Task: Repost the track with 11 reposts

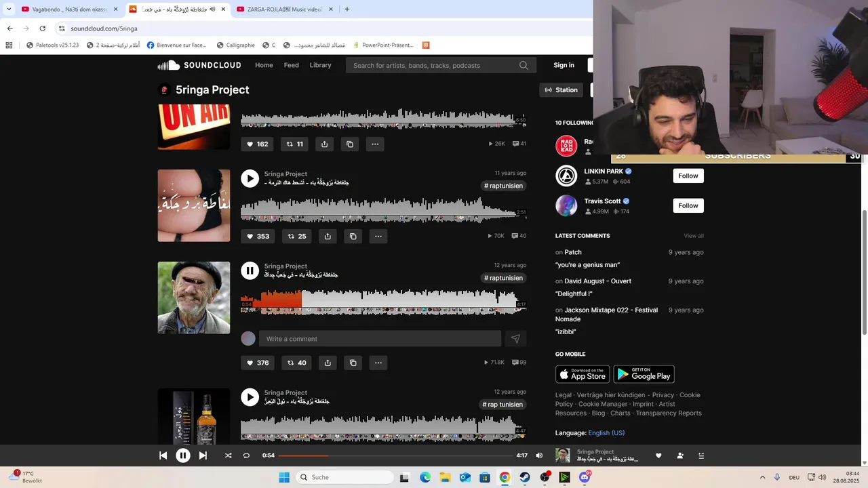Action: (x=295, y=144)
